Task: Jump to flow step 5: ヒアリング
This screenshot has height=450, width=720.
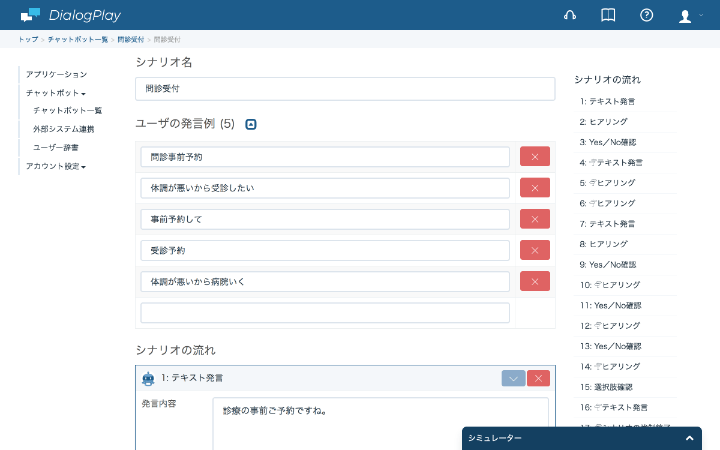Action: pyautogui.click(x=607, y=183)
